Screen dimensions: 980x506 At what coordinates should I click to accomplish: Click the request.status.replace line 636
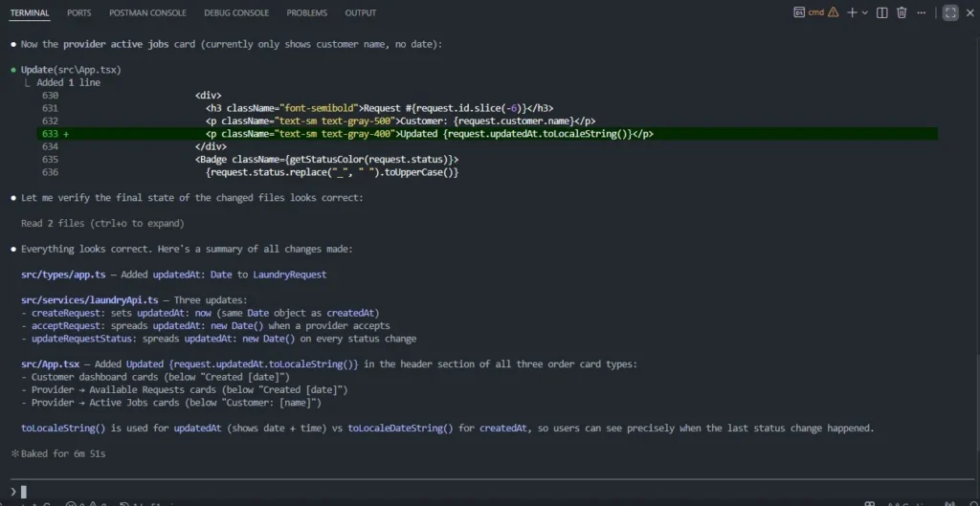point(332,172)
